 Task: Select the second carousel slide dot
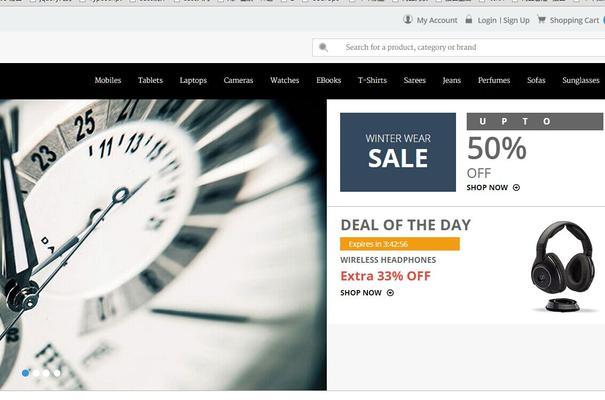click(36, 373)
